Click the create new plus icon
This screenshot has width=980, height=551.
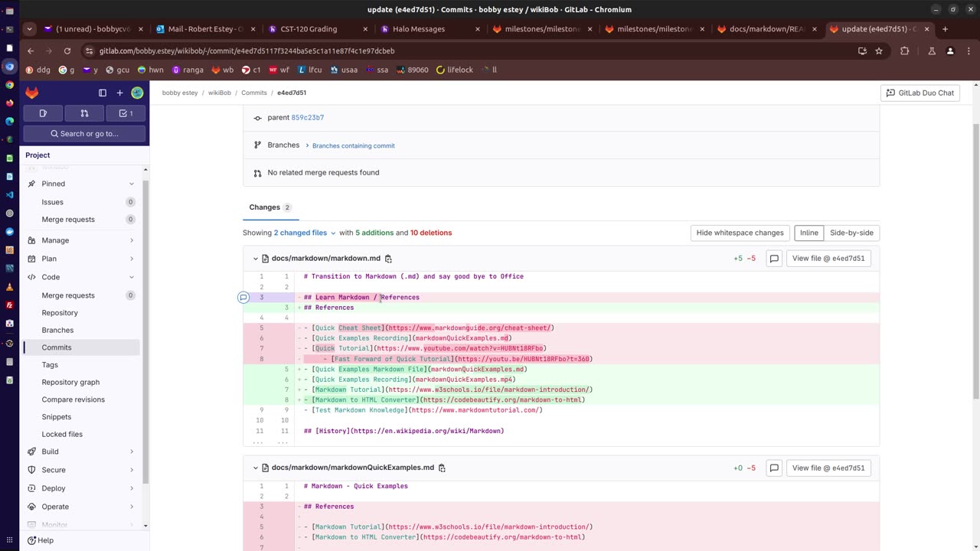(119, 93)
